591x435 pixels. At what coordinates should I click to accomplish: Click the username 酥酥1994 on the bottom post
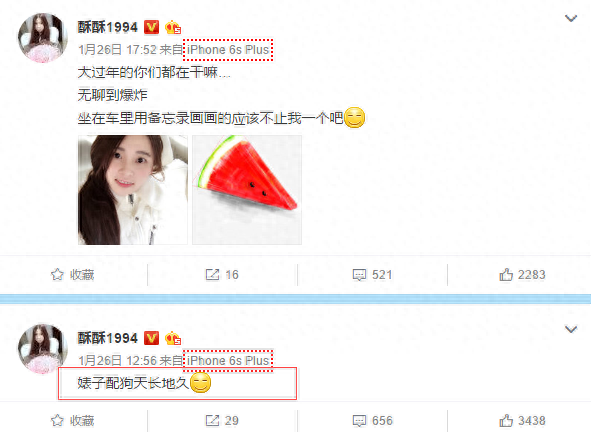coord(108,338)
